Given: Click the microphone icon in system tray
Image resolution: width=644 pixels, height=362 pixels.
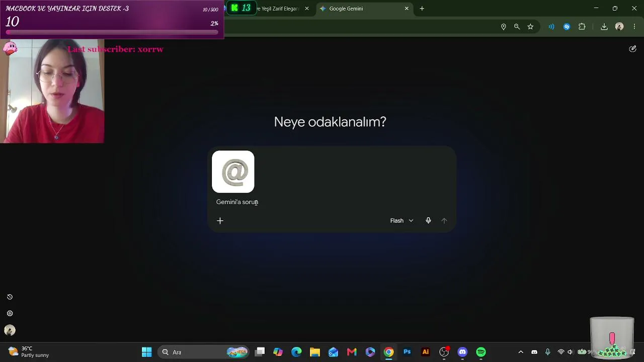Looking at the screenshot, I should (x=548, y=352).
